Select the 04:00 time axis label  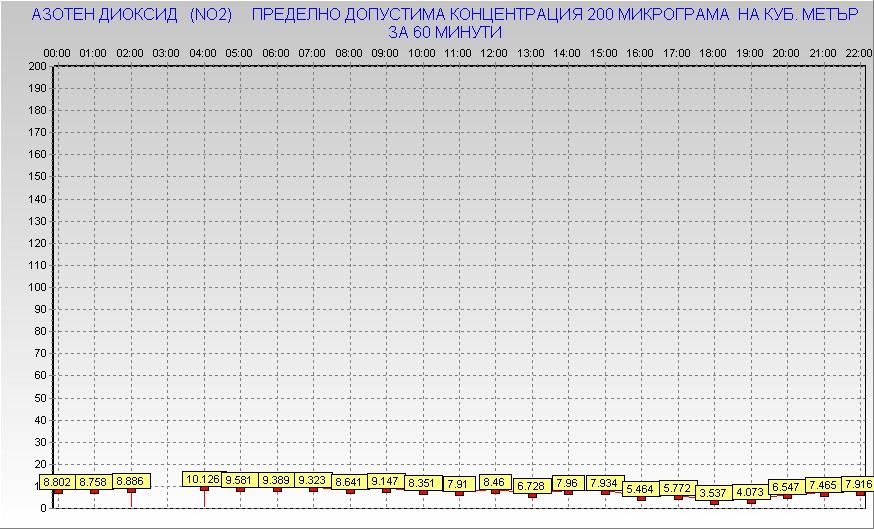coord(203,54)
